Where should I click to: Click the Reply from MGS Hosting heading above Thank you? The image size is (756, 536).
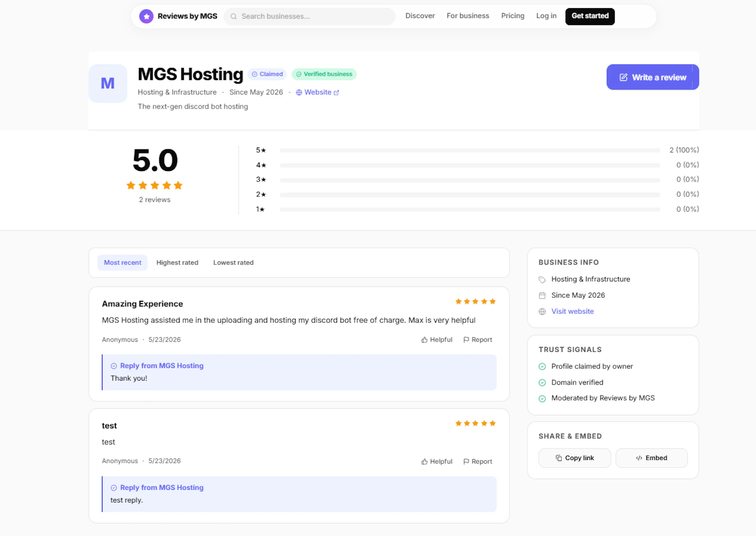click(162, 366)
